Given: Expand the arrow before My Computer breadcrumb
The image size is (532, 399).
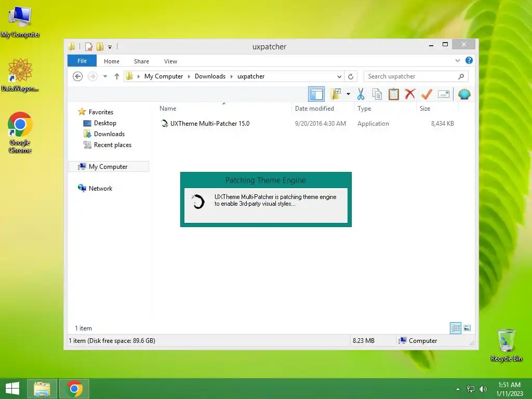Looking at the screenshot, I should click(138, 76).
